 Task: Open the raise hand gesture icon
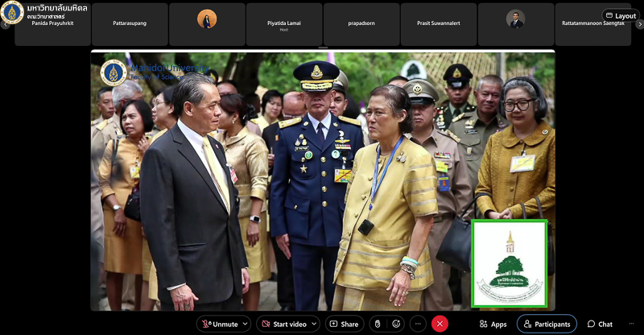click(376, 324)
